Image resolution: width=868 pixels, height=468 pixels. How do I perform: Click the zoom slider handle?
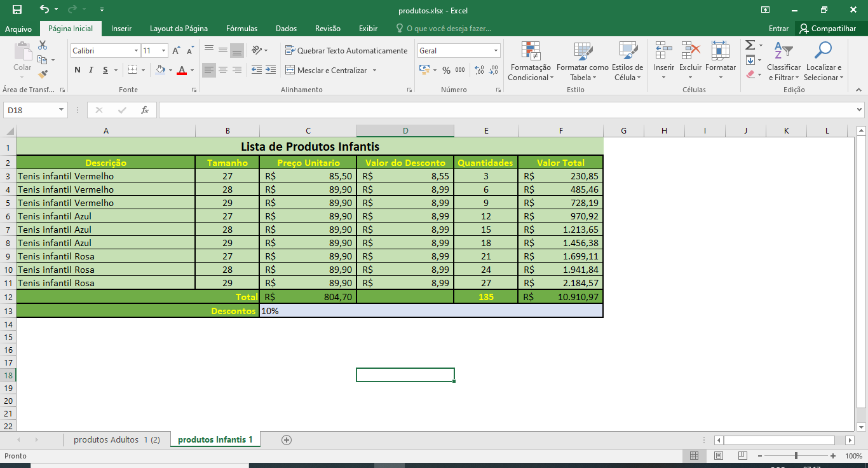pos(796,456)
